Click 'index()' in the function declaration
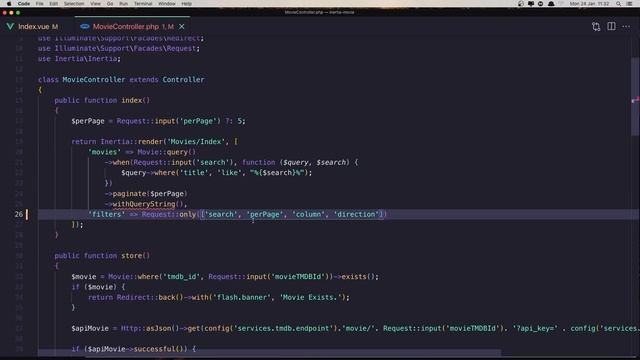The image size is (640, 360). [136, 100]
